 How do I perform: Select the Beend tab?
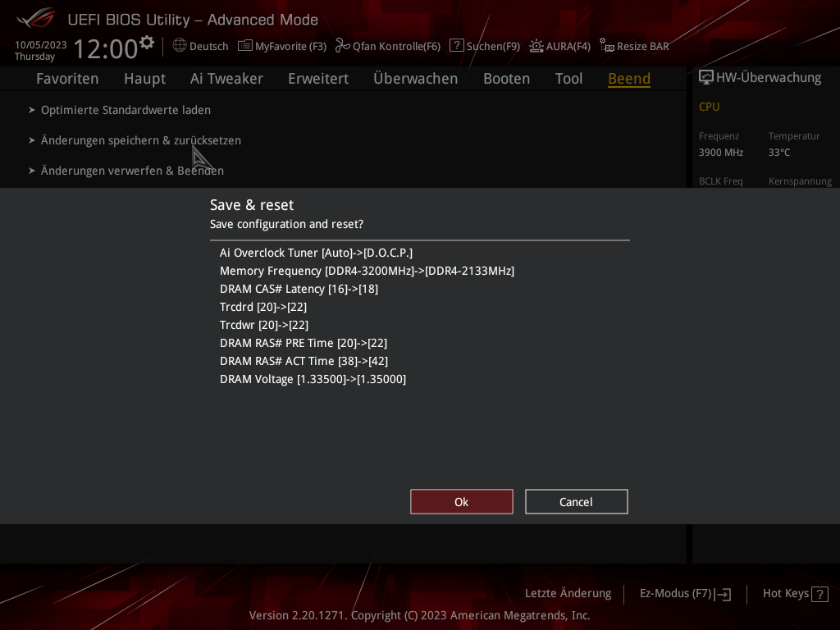(629, 79)
